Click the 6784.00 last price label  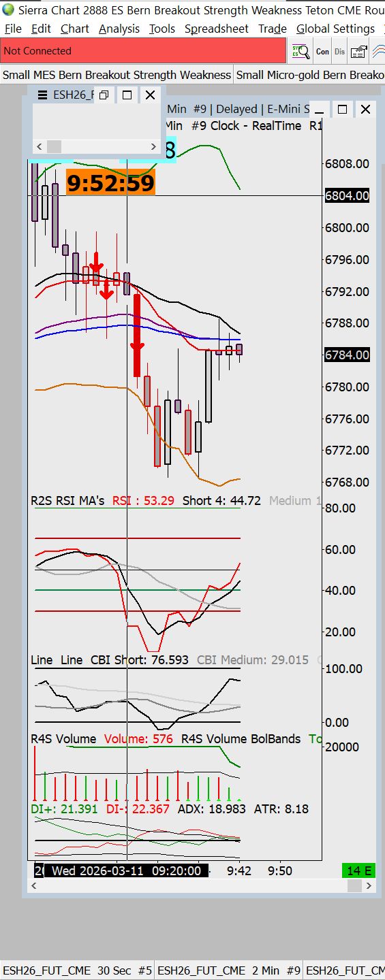click(x=348, y=355)
